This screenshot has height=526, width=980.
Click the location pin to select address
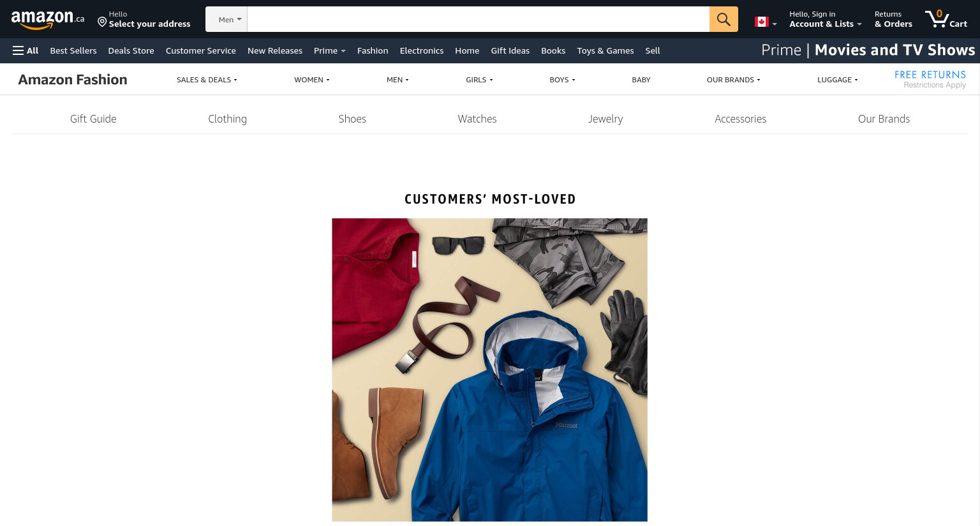coord(102,22)
